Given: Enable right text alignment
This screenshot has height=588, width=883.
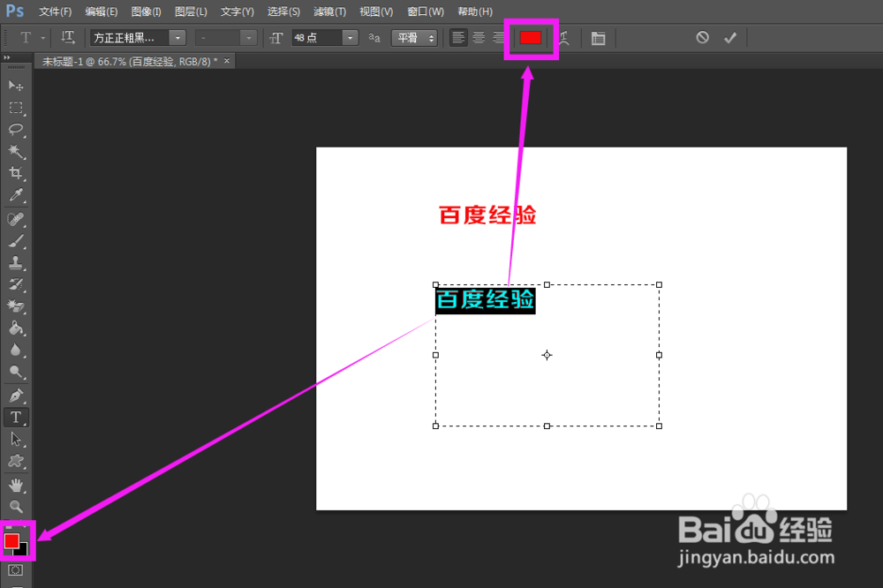Looking at the screenshot, I should tap(497, 38).
